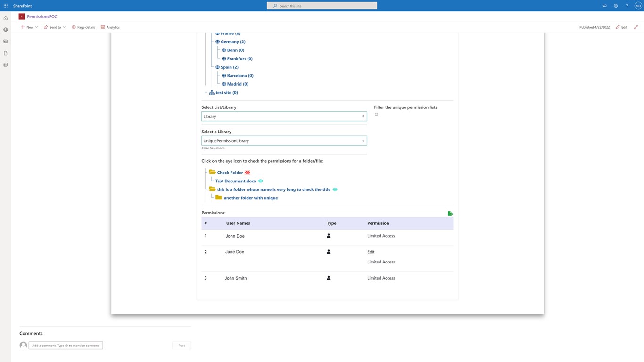Select the test site (0) tree node
The image size is (644, 362).
(x=227, y=93)
